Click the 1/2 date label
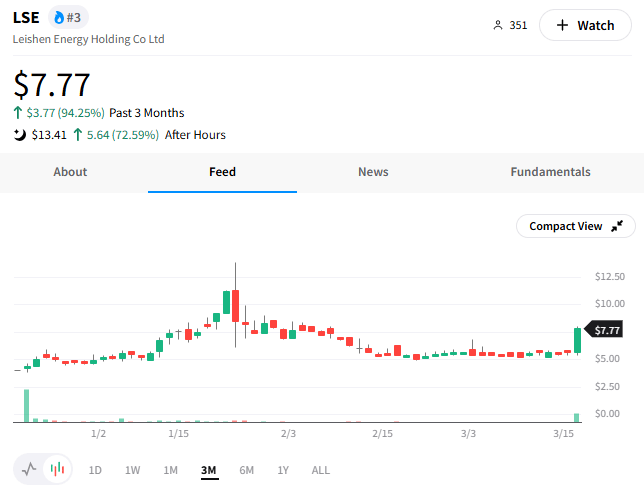Viewport: 644px width, 491px height. point(98,433)
